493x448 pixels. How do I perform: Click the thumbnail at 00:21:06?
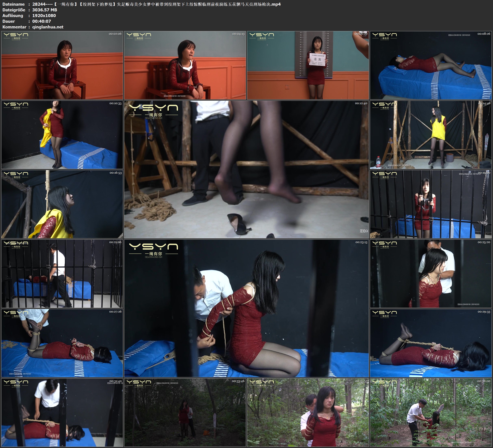coord(62,273)
